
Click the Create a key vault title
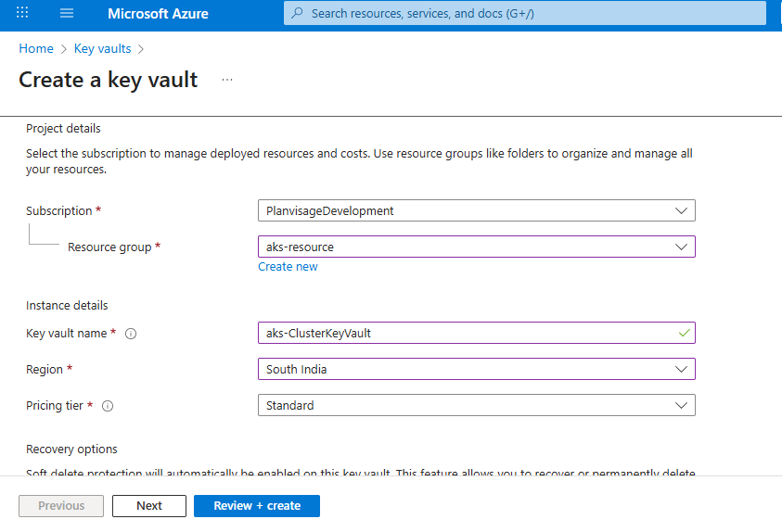click(x=109, y=80)
